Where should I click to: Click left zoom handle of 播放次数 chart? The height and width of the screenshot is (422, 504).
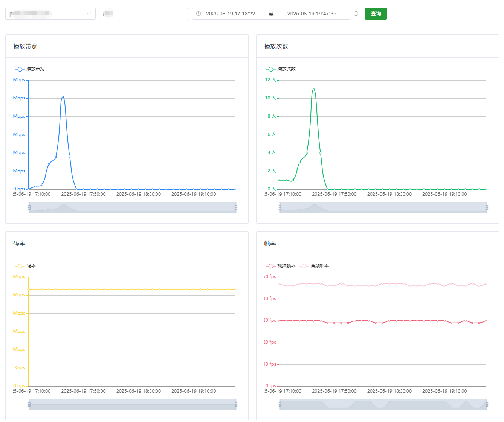pyautogui.click(x=280, y=207)
